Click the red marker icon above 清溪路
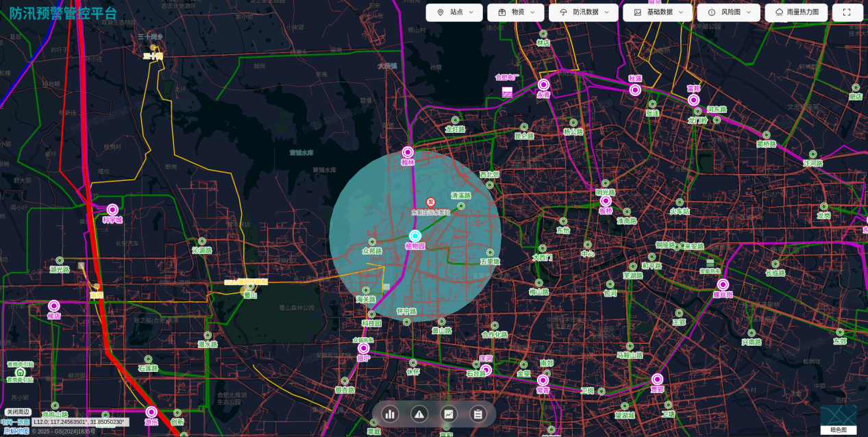This screenshot has height=437, width=868. [x=431, y=202]
